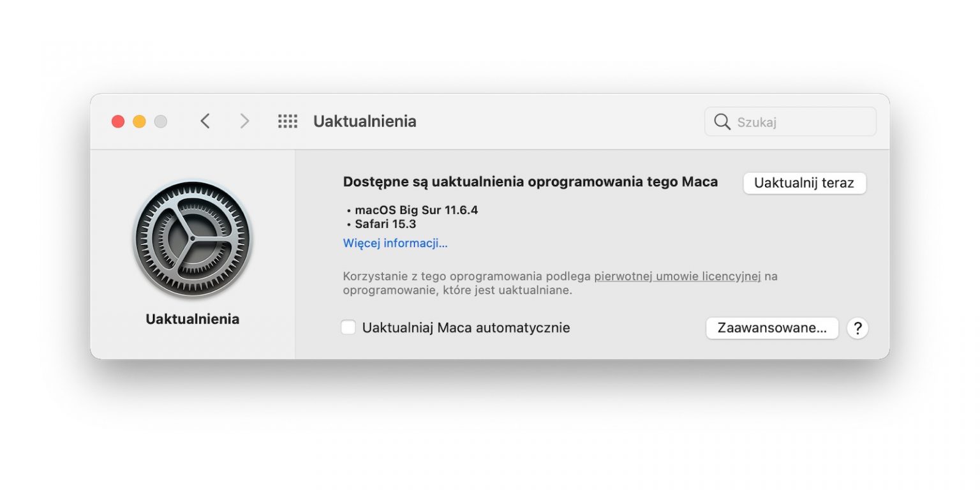Open the help question mark icon
The image size is (980, 490).
(857, 328)
